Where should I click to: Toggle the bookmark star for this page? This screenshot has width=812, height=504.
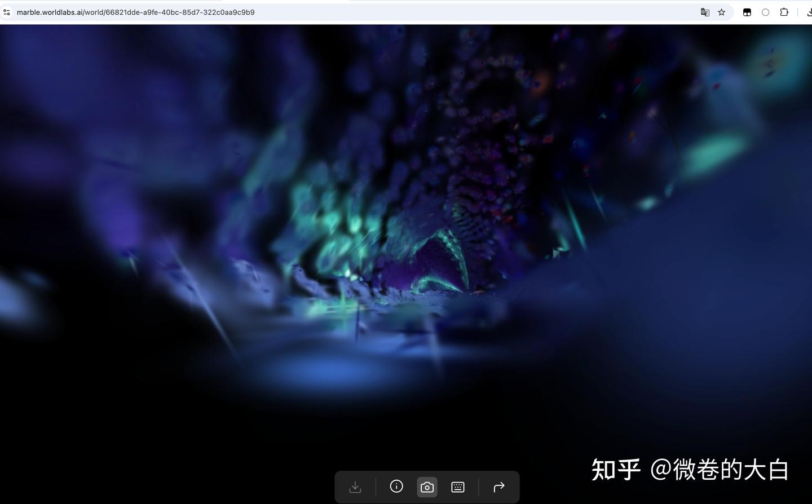[x=721, y=12]
